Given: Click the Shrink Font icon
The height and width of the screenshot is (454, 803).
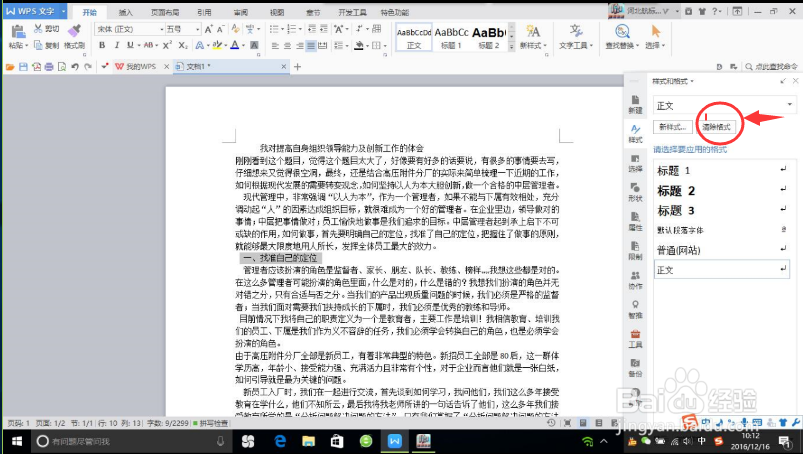Looking at the screenshot, I should pos(220,29).
